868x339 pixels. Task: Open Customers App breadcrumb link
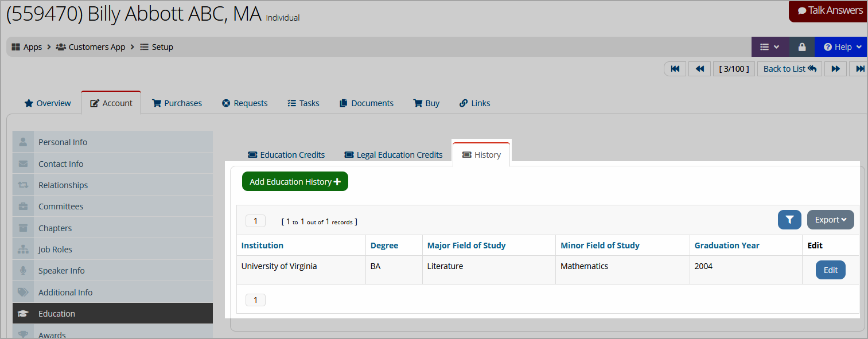[x=91, y=47]
